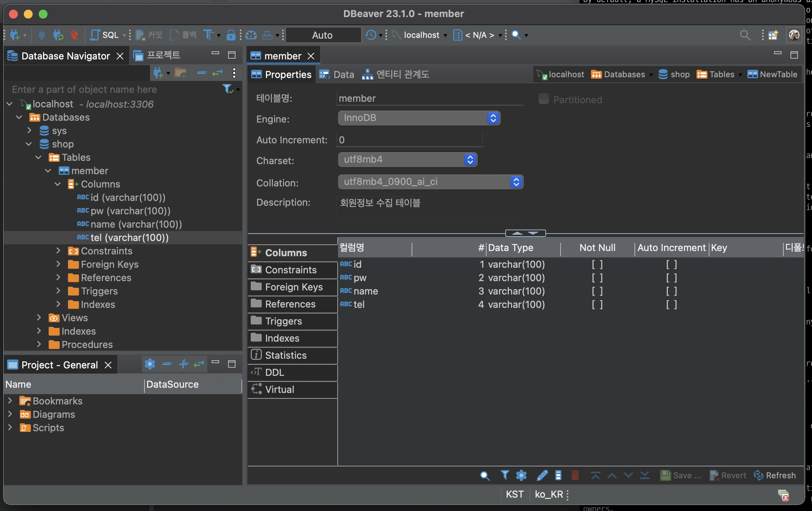The image size is (812, 511).
Task: Click the database dashboard gauge icon
Action: pos(251,35)
